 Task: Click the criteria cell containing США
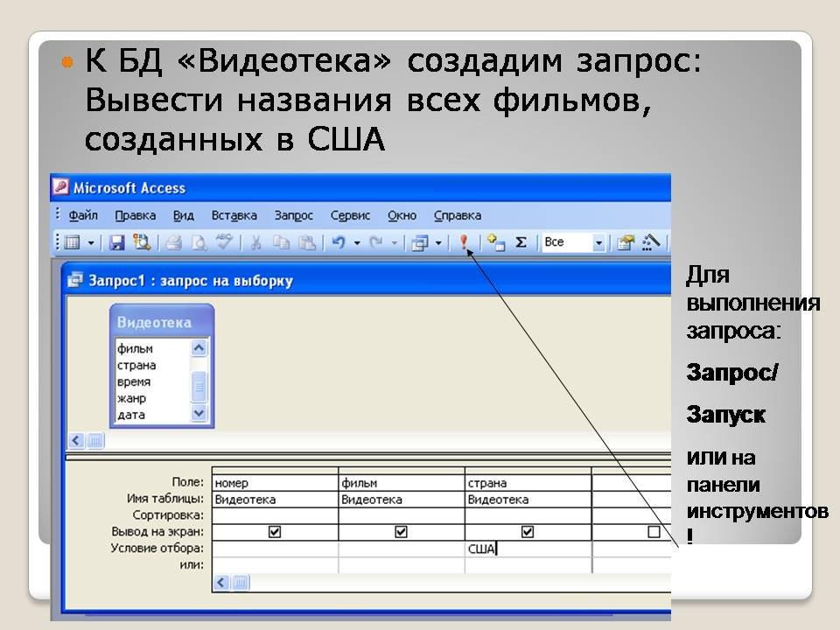pyautogui.click(x=527, y=549)
